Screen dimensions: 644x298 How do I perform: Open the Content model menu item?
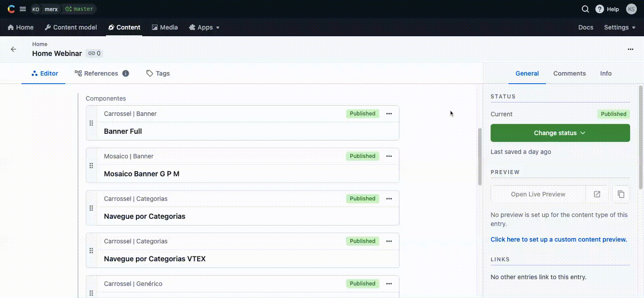click(71, 27)
